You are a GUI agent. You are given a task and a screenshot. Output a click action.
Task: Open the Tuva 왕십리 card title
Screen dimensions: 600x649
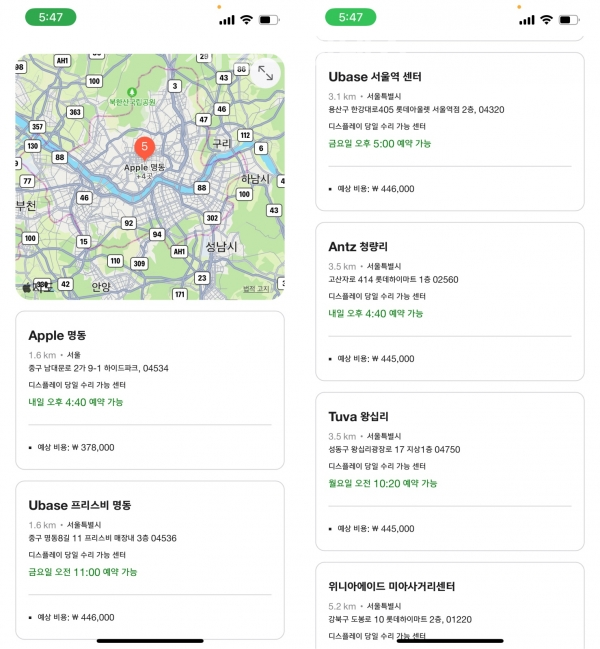click(x=358, y=416)
